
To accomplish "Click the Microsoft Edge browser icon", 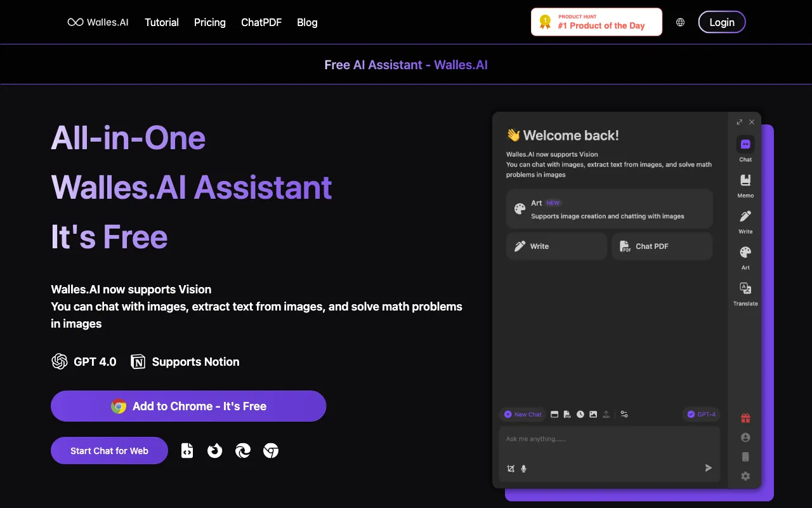I will [243, 451].
